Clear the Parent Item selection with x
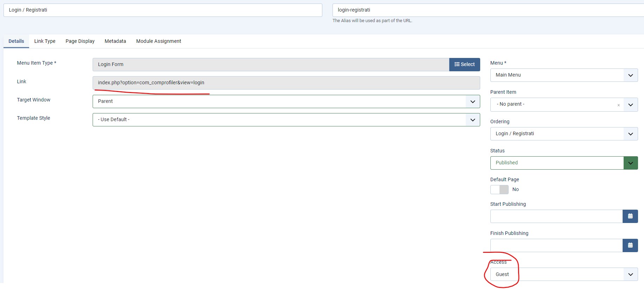Screen dimensions: 644x289 click(x=618, y=105)
